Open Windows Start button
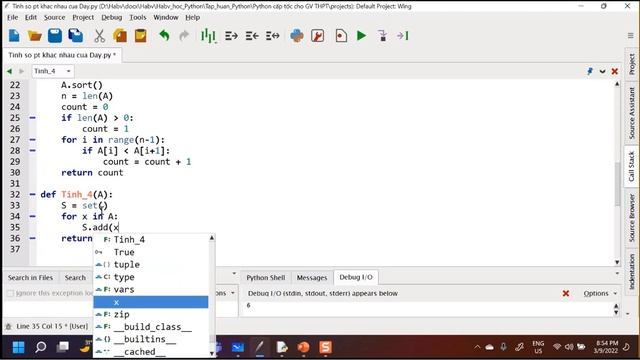The height and width of the screenshot is (360, 640). click(18, 347)
